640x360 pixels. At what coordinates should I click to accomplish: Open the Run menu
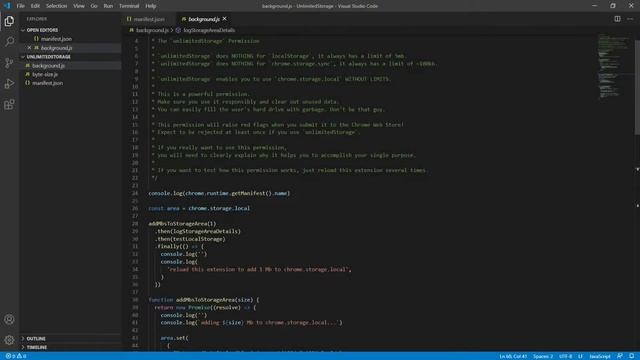pos(108,6)
